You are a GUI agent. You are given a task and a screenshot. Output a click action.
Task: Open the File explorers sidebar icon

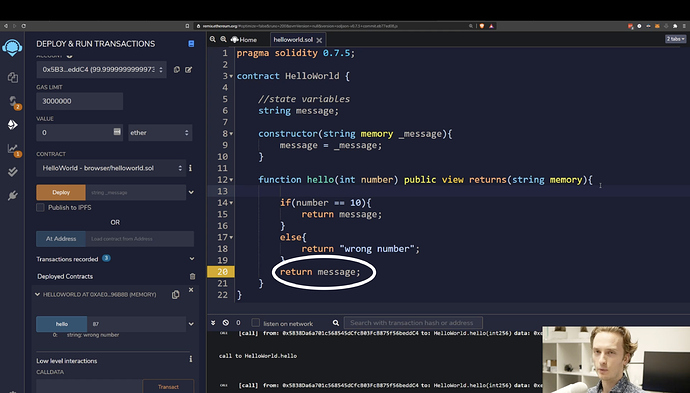(12, 77)
